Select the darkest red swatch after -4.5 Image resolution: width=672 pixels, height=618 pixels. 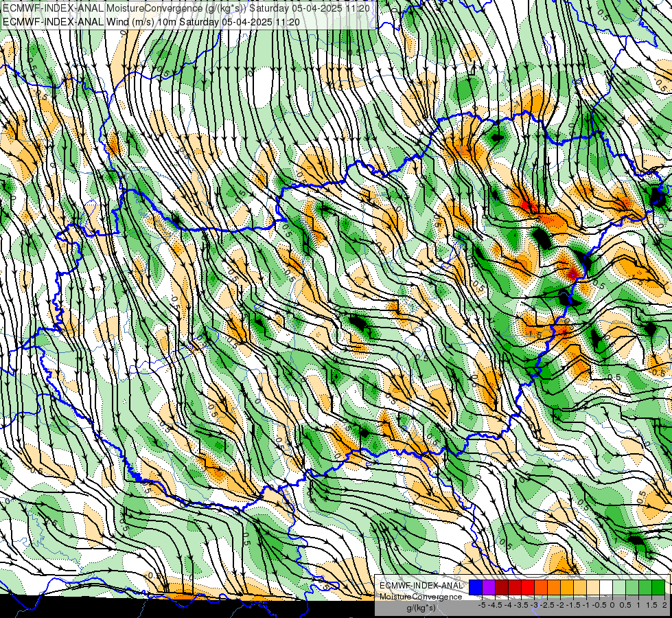coord(502,588)
